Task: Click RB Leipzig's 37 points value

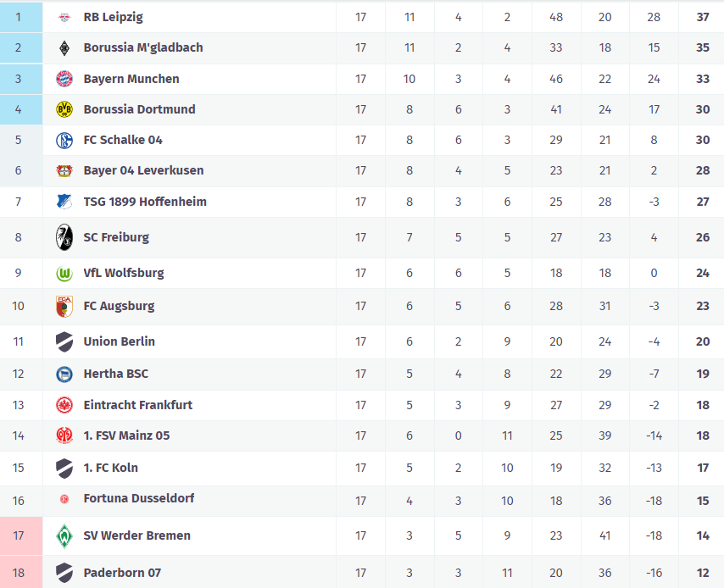Action: pos(702,18)
